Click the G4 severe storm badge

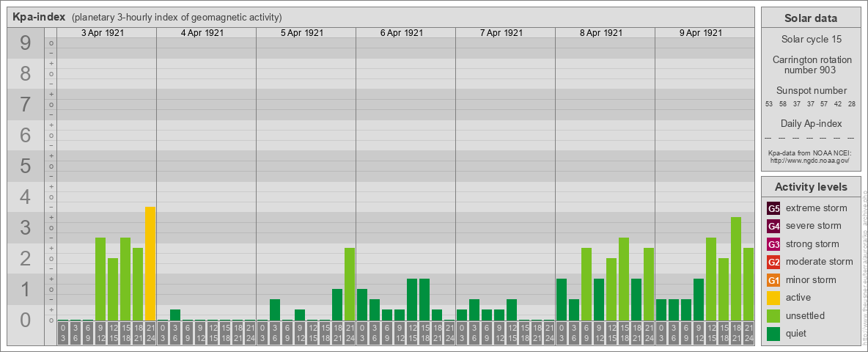point(773,226)
